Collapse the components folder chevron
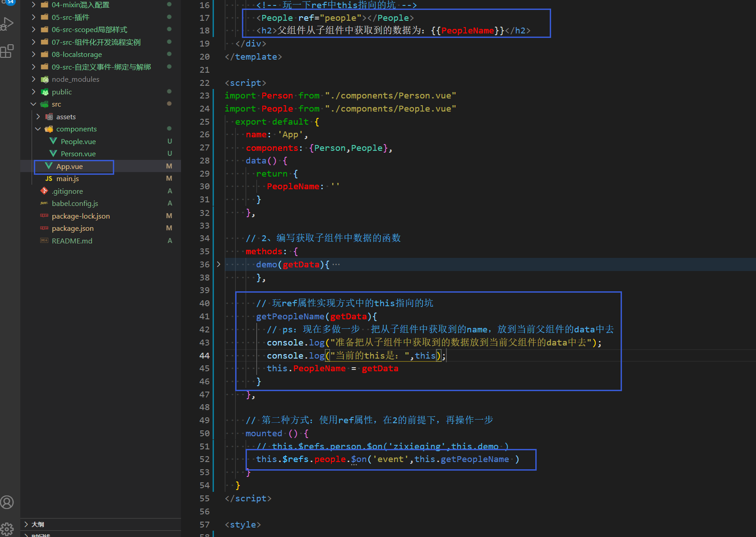Viewport: 756px width, 537px height. pyautogui.click(x=38, y=129)
